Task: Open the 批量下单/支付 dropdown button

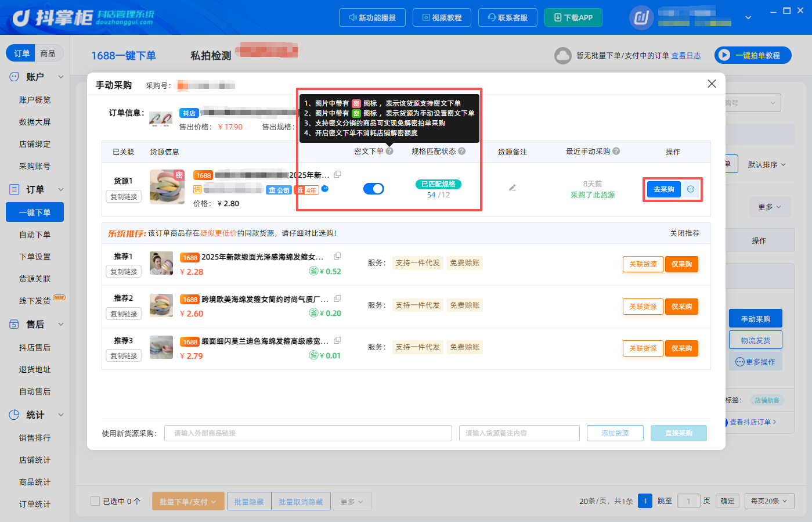Action: [x=188, y=502]
